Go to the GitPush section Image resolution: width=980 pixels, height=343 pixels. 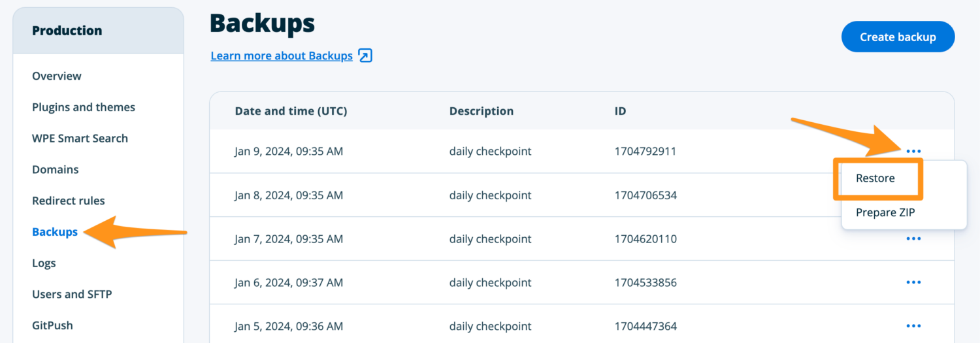[52, 325]
